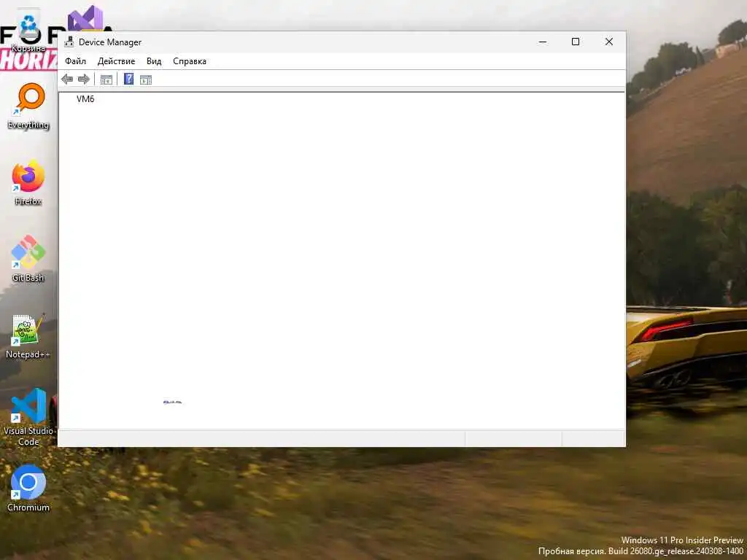Open the Notepad++ desktop shortcut
747x560 pixels.
[x=28, y=335]
